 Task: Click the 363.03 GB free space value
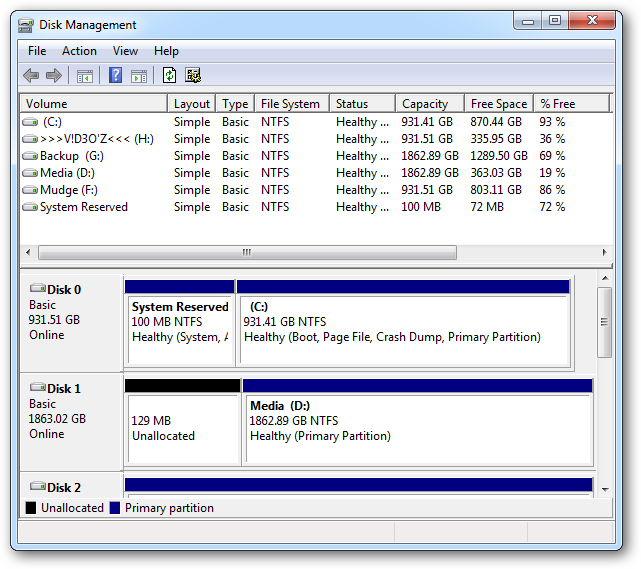point(496,173)
